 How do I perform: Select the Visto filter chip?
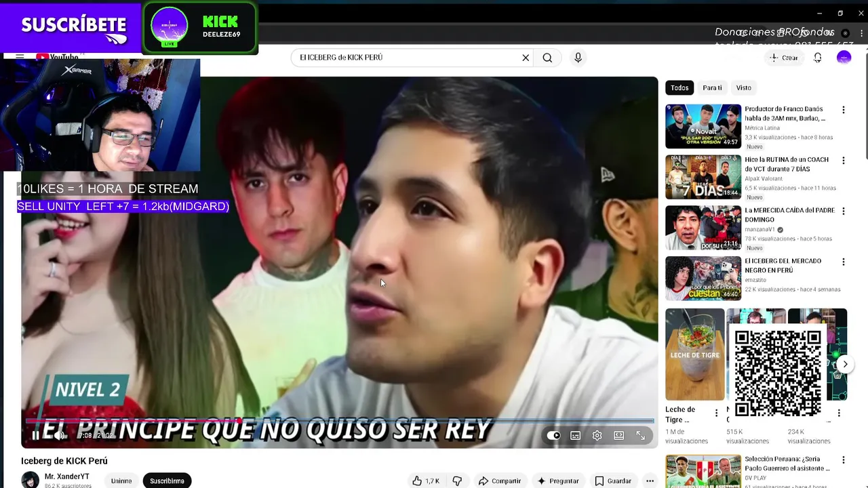[x=744, y=87]
